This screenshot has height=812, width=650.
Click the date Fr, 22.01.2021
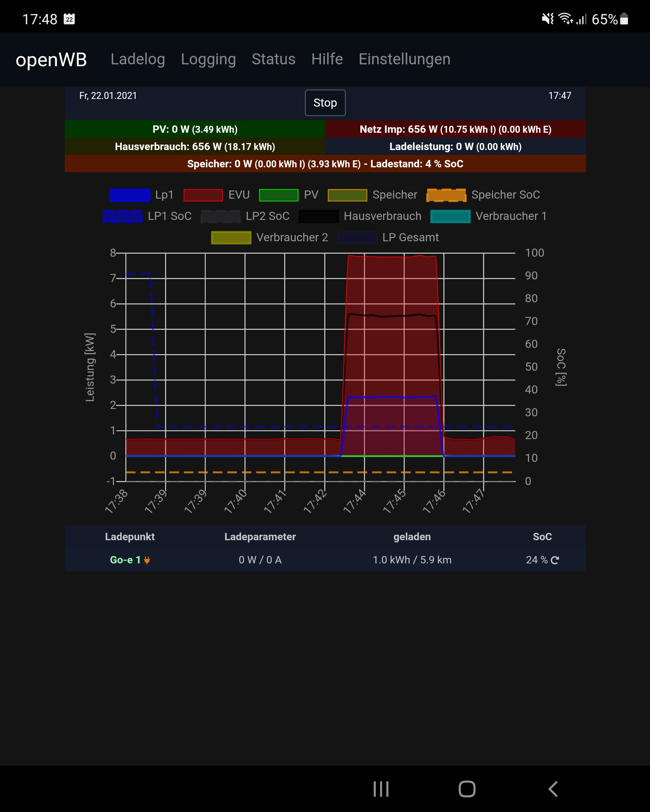point(108,96)
